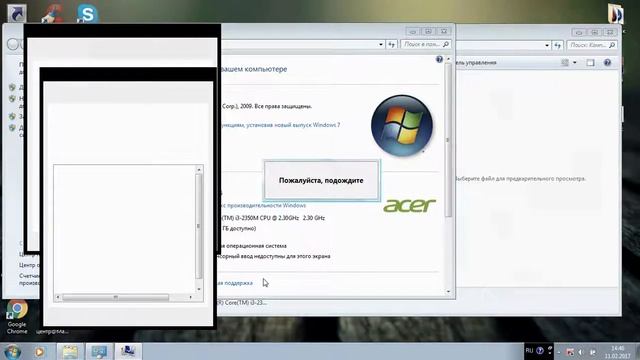Change view icon in right window toolbar
Screen dimensions: 640x360
pyautogui.click(x=565, y=62)
